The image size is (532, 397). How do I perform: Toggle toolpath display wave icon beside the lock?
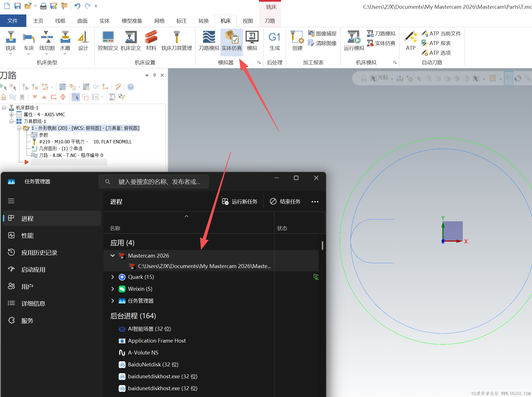point(13,97)
